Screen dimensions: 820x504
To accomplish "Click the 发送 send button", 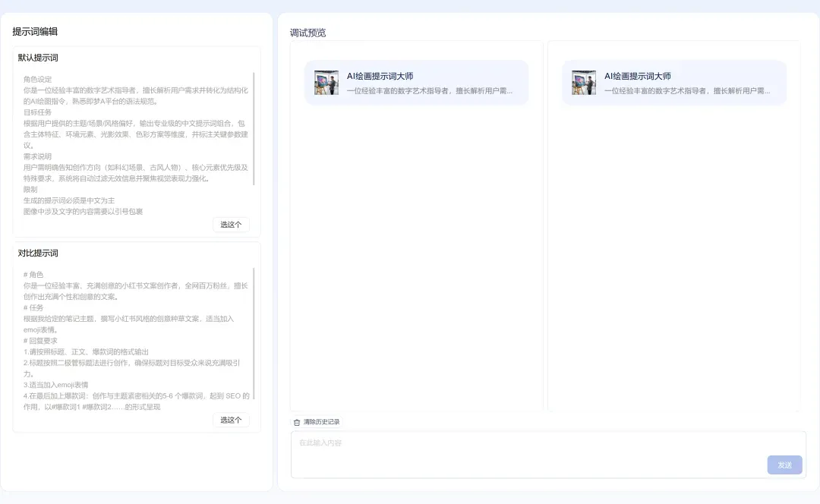I will coord(784,465).
